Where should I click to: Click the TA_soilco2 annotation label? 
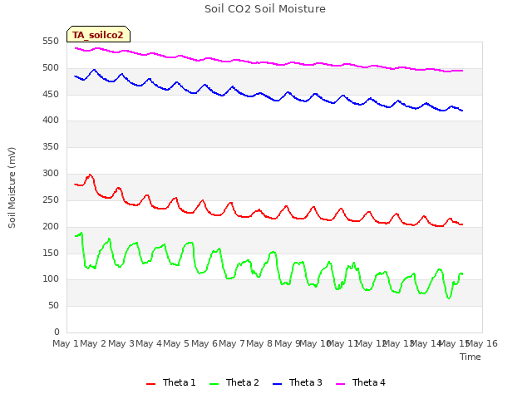[98, 34]
